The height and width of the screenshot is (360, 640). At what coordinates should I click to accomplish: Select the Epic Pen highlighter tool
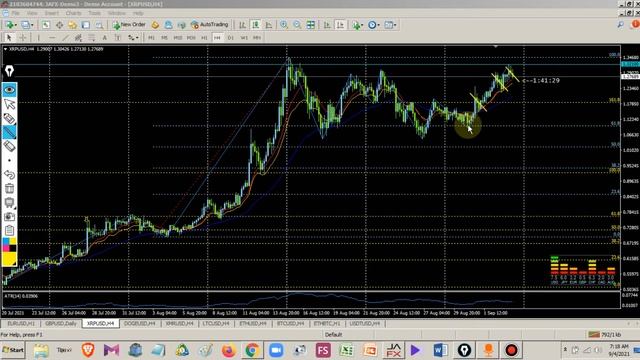(x=9, y=132)
